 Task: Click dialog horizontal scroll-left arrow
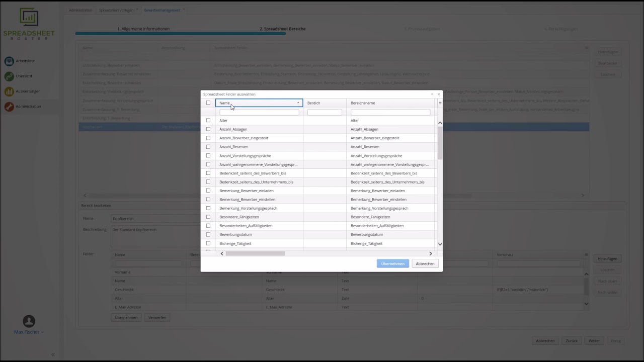point(222,253)
